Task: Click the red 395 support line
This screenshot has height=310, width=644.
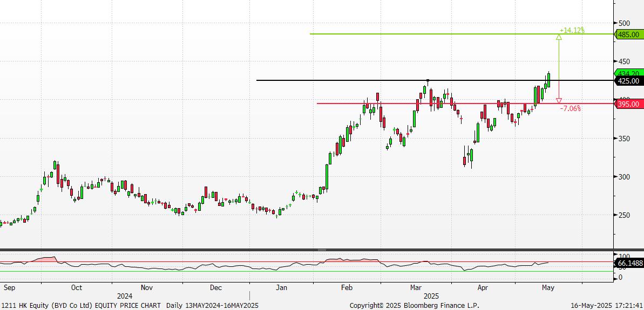Action: pyautogui.click(x=465, y=104)
